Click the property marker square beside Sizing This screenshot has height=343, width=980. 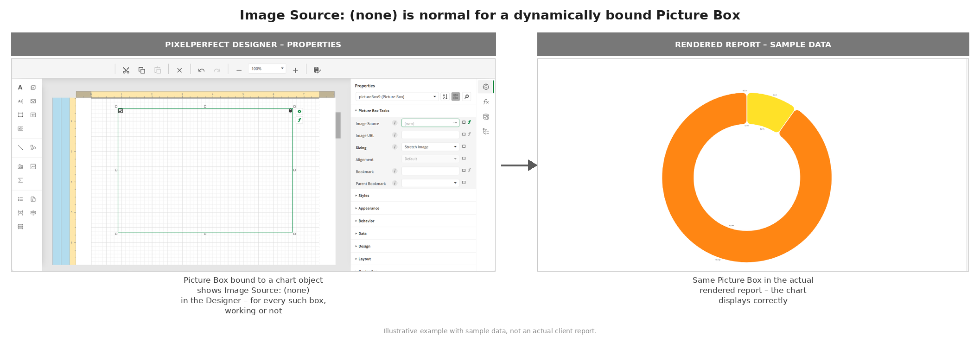point(464,146)
